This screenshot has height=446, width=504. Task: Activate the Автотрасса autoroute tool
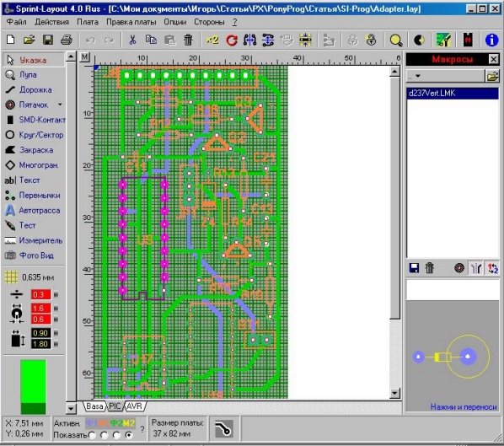pyautogui.click(x=33, y=210)
